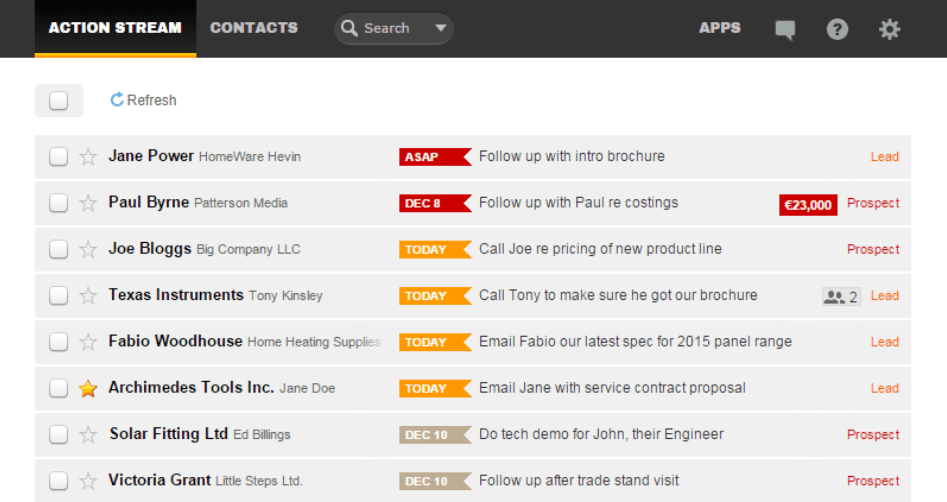Star the Joe Bloggs row
The image size is (947, 502).
click(x=88, y=249)
